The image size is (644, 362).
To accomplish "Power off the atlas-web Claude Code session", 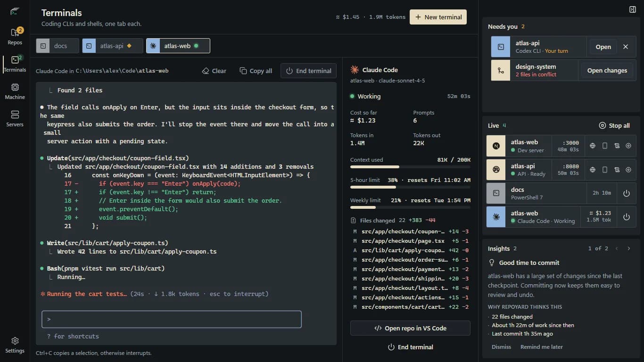I will [x=627, y=217].
